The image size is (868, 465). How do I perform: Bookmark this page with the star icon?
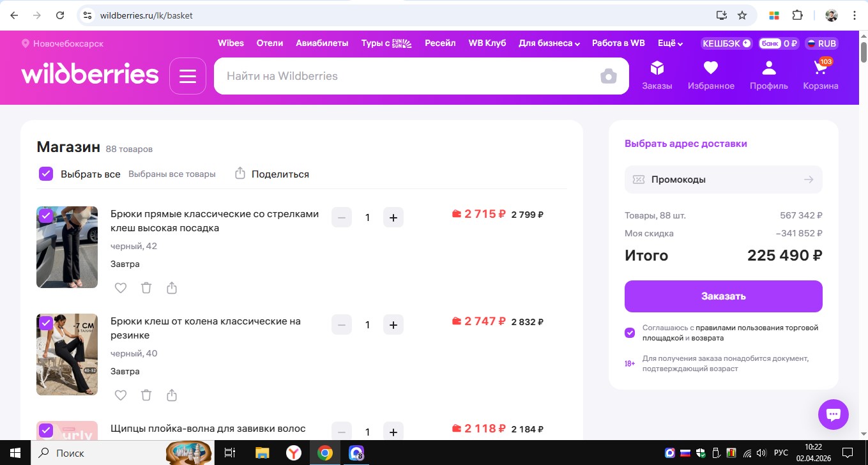tap(742, 15)
